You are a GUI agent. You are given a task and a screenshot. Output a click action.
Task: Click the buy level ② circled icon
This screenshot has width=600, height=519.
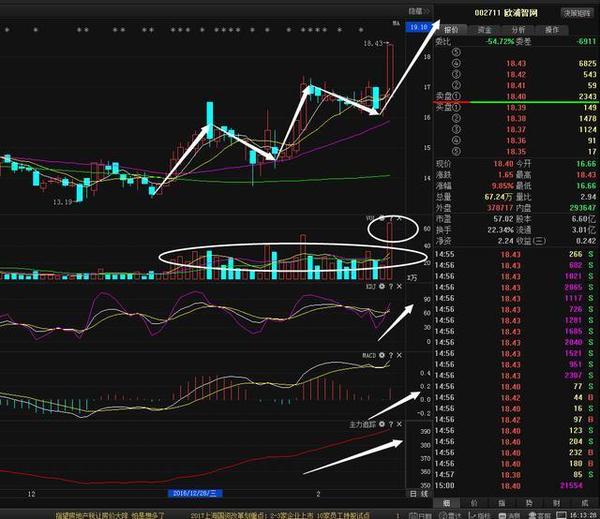point(456,119)
